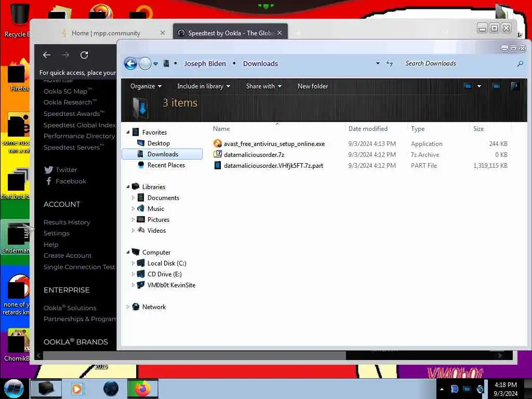
Task: Launch media player from the taskbar
Action: (77, 389)
